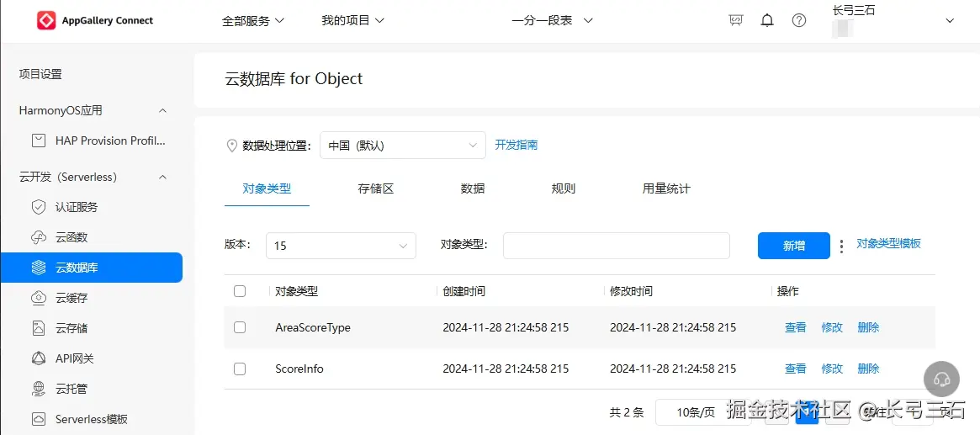This screenshot has height=435, width=980.
Task: Open the 全部服务 menu
Action: pos(253,20)
